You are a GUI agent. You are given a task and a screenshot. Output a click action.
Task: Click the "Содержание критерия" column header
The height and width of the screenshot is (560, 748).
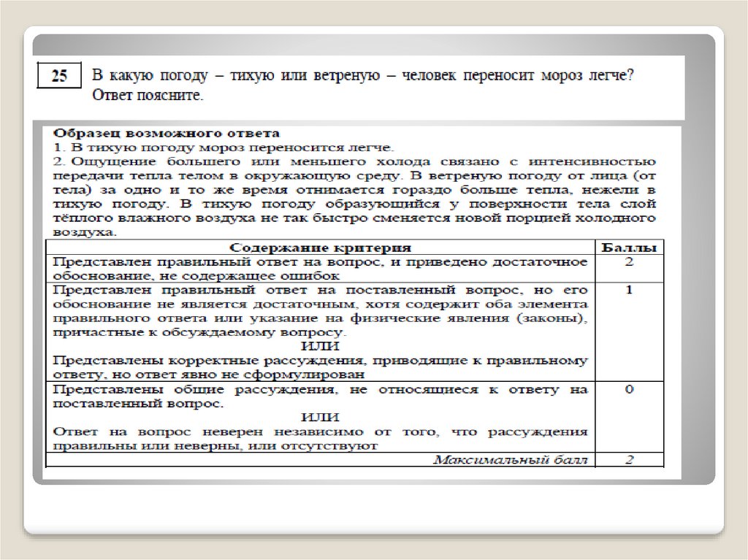320,248
